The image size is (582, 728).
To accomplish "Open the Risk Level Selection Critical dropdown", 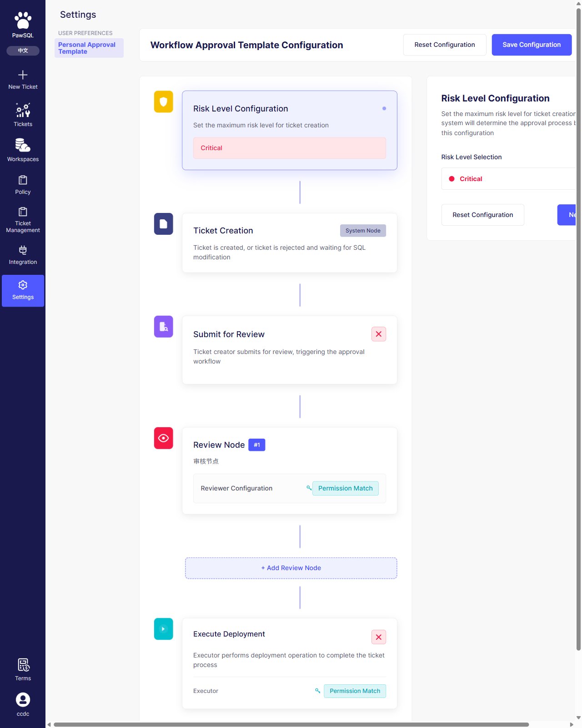I will (509, 179).
